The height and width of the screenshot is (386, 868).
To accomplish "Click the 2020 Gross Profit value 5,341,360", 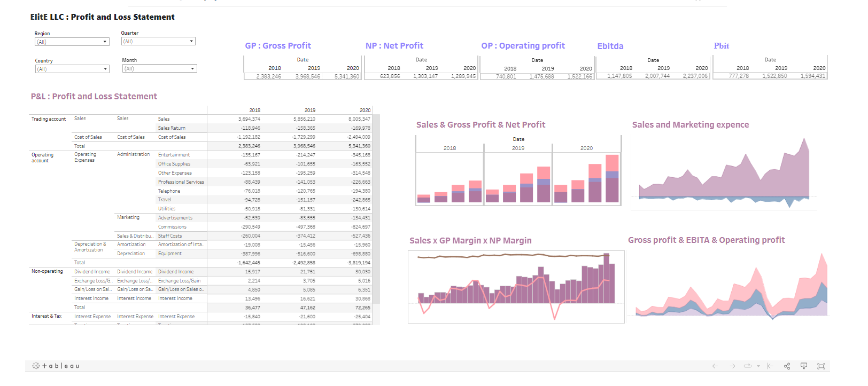I will point(347,76).
